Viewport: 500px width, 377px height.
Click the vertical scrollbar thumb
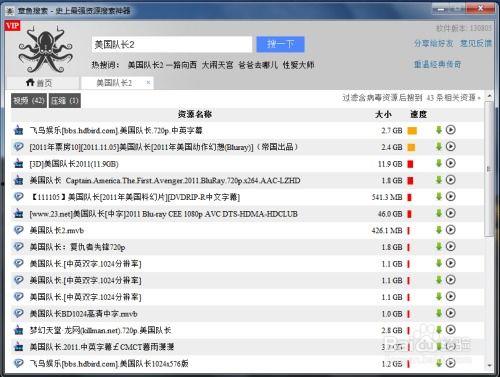[x=489, y=168]
